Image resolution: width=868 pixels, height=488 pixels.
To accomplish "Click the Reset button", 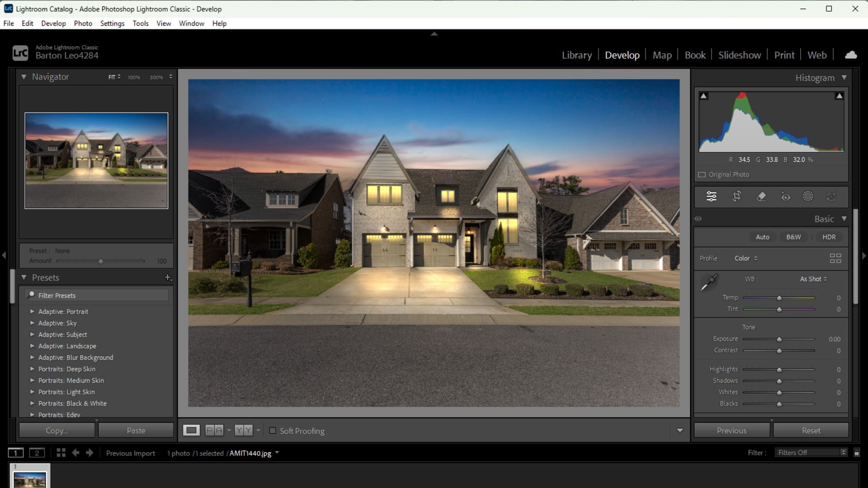I will point(811,431).
